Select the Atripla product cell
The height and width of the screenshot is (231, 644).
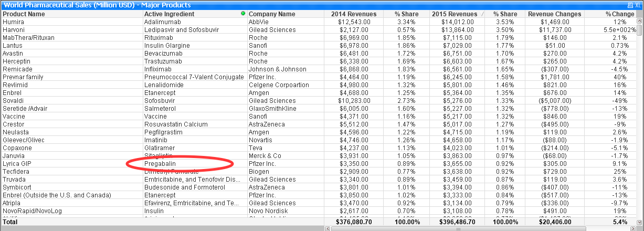pos(71,203)
